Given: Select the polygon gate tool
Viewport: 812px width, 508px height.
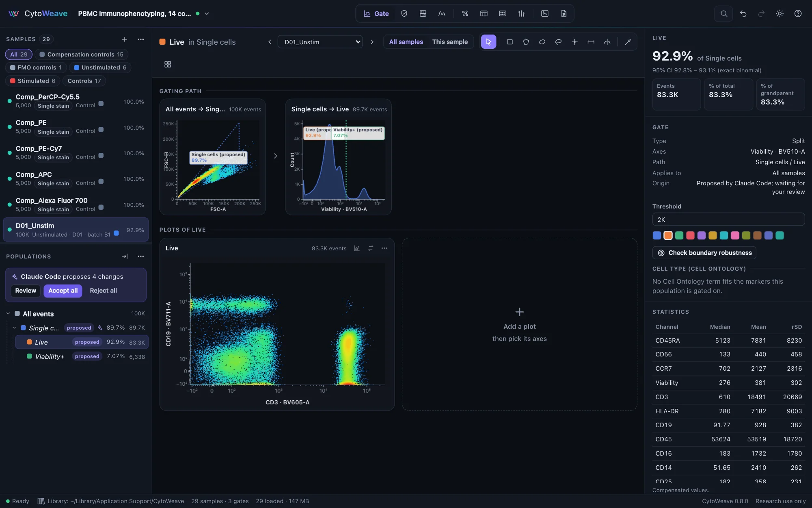Looking at the screenshot, I should (526, 42).
